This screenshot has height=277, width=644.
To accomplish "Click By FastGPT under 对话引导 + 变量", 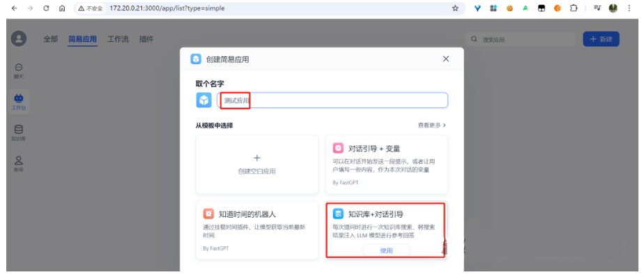I will click(346, 183).
